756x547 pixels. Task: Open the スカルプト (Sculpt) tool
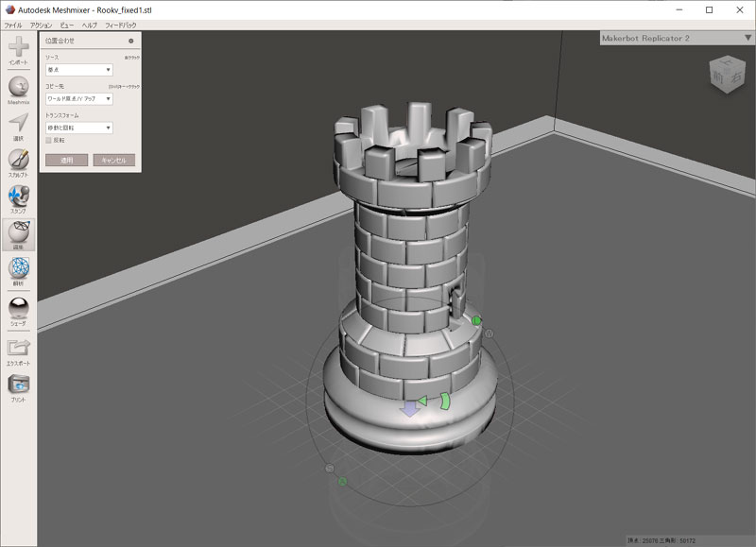(x=18, y=160)
